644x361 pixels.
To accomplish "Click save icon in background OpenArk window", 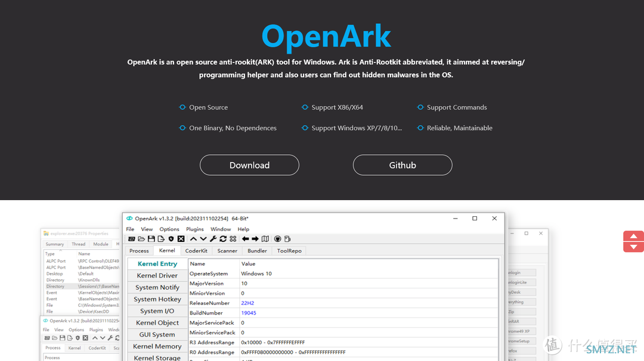I will (x=63, y=338).
